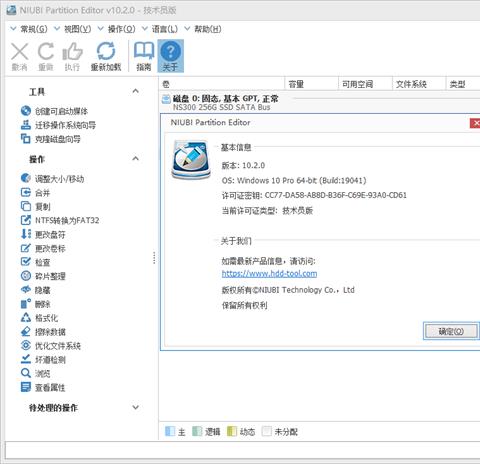Click the 逻辑 (Logical) green legend swatch
The width and height of the screenshot is (480, 464).
pyautogui.click(x=197, y=431)
